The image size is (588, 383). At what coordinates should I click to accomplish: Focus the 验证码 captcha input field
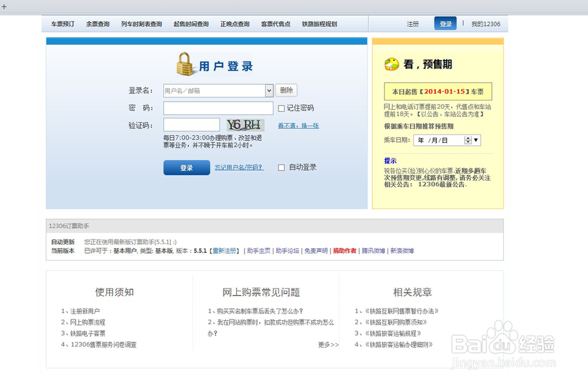pos(192,125)
